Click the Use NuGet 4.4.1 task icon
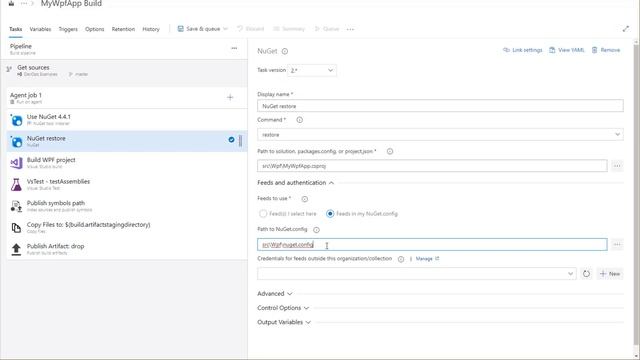 pos(16,120)
